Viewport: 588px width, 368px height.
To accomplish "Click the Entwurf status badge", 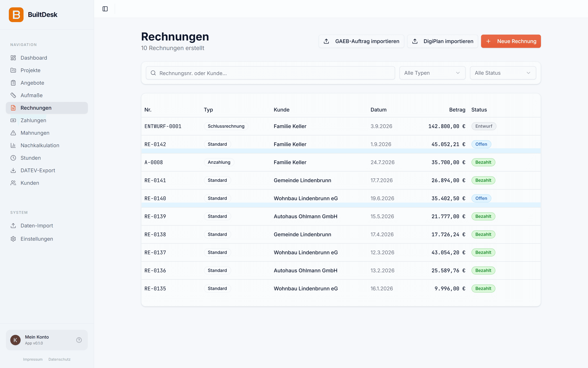I will point(483,126).
